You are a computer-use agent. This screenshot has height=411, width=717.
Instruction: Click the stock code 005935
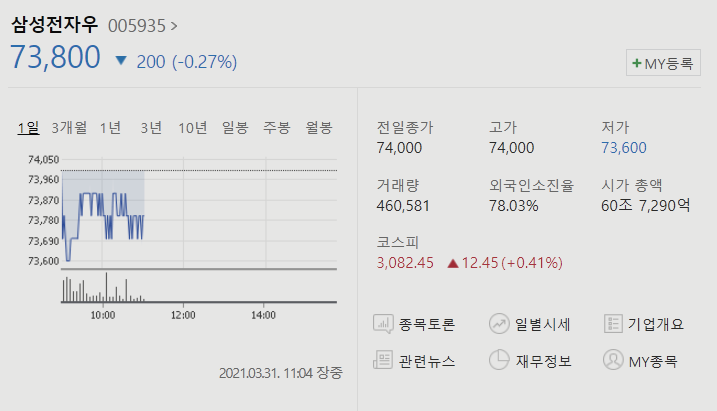coord(137,26)
